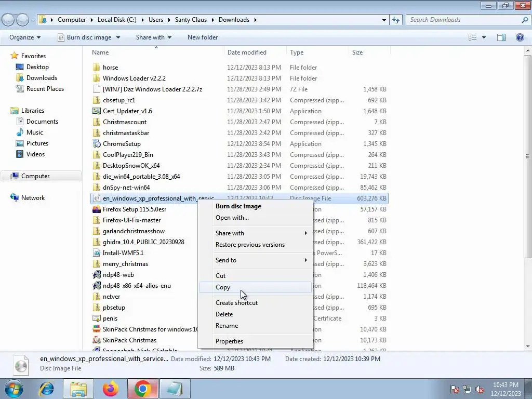Change view using the views icon

tap(473, 37)
